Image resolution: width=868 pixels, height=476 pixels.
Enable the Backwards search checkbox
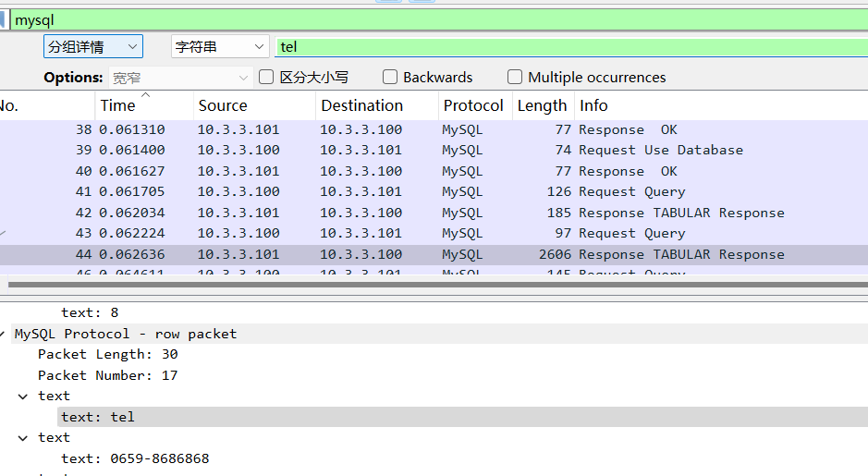tap(390, 78)
